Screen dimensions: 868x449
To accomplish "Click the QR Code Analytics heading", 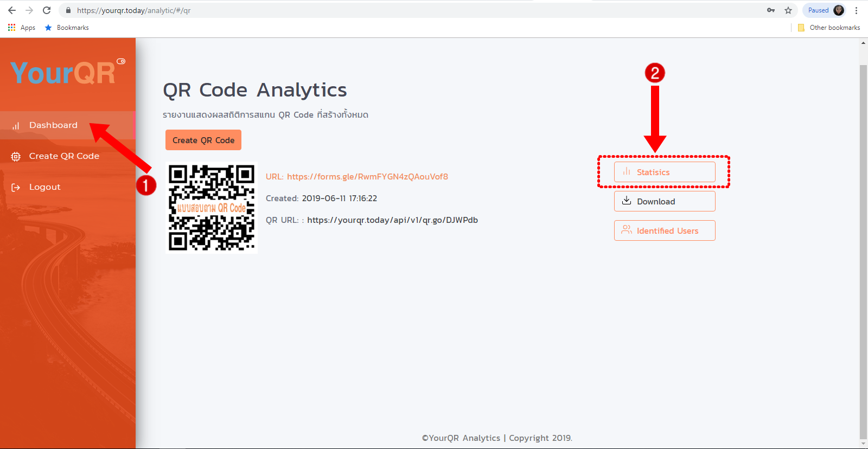I will tap(255, 90).
